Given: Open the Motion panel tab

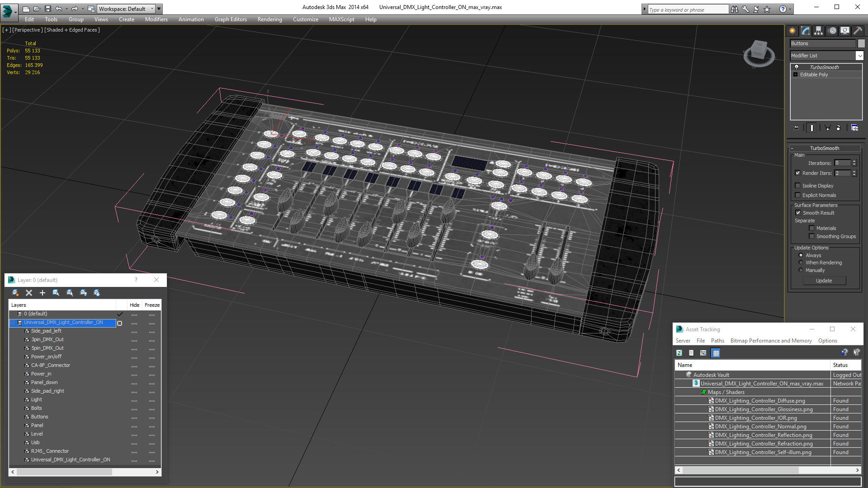Looking at the screenshot, I should point(832,31).
